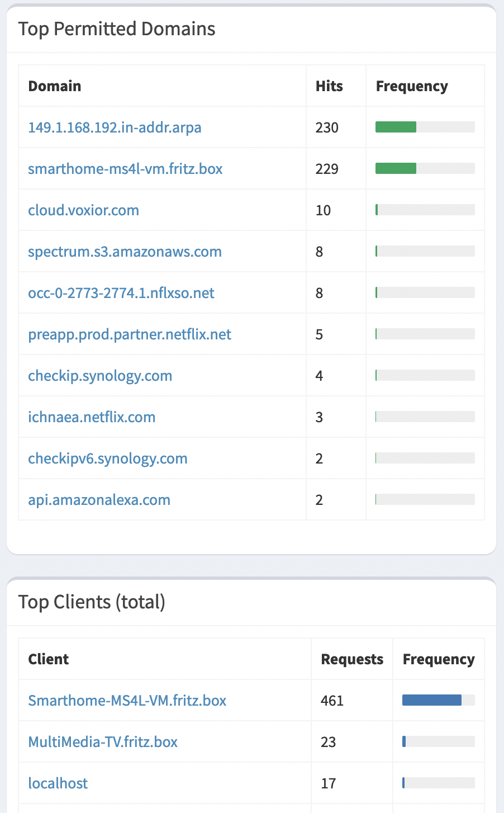Open occ-0-2773-2774.1.nflxso.net domain entry

(121, 293)
